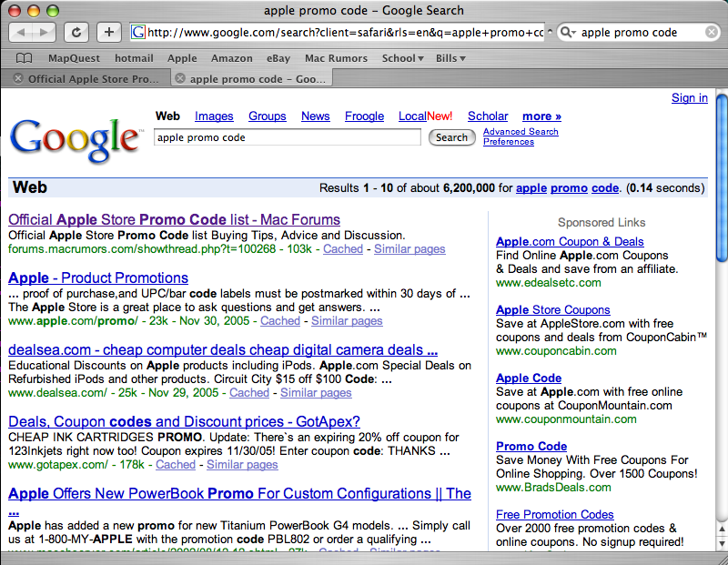Viewport: 728px width, 565px height.
Task: Click Sign in link
Action: click(x=690, y=97)
